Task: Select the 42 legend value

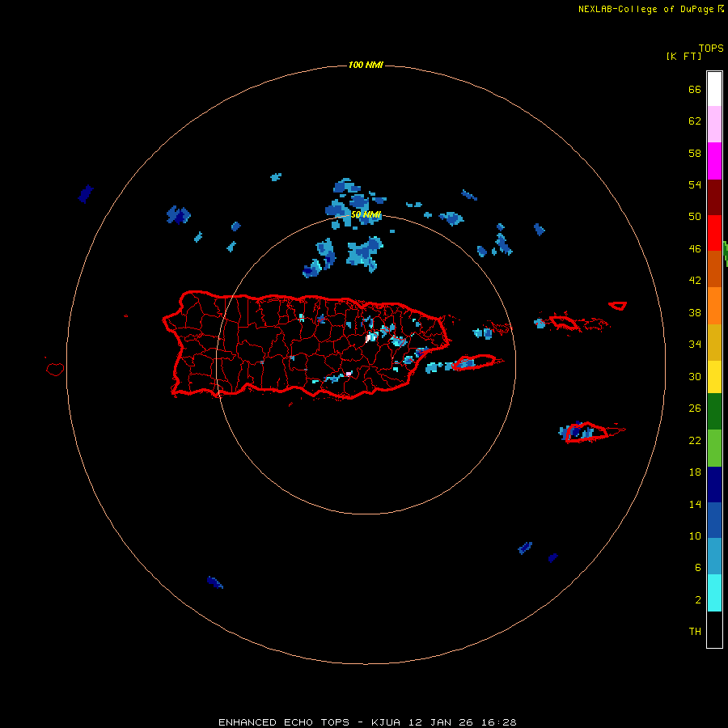Action: tap(695, 281)
